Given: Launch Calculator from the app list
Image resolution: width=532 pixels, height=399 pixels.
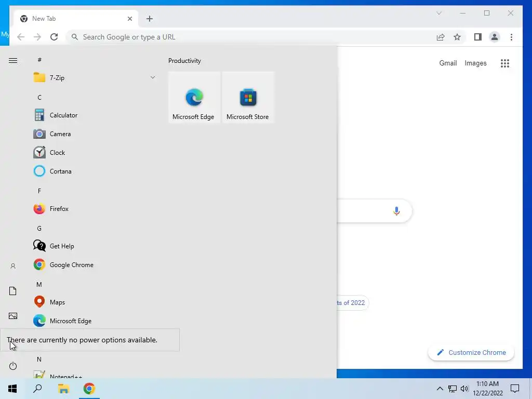Looking at the screenshot, I should (95, 115).
